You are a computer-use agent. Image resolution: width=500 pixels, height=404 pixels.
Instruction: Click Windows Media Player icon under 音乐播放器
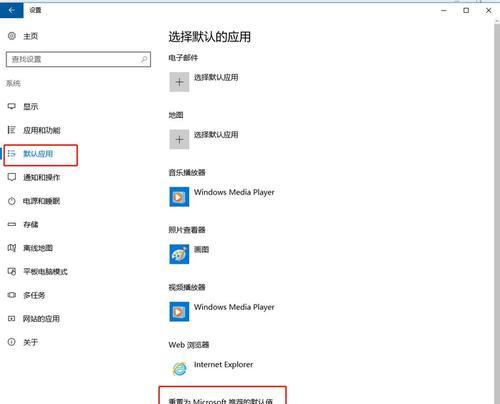(x=179, y=197)
